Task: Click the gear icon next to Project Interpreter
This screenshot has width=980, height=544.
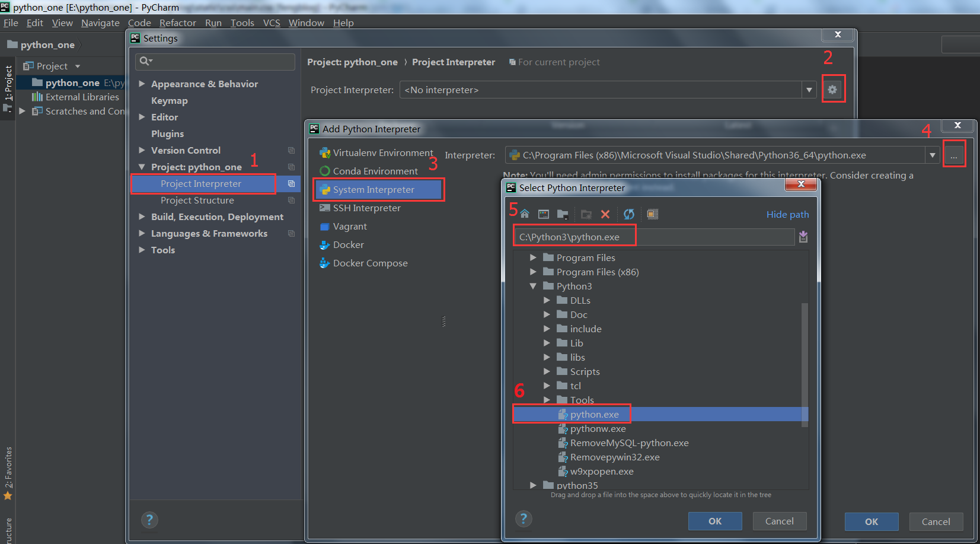Action: pos(833,90)
